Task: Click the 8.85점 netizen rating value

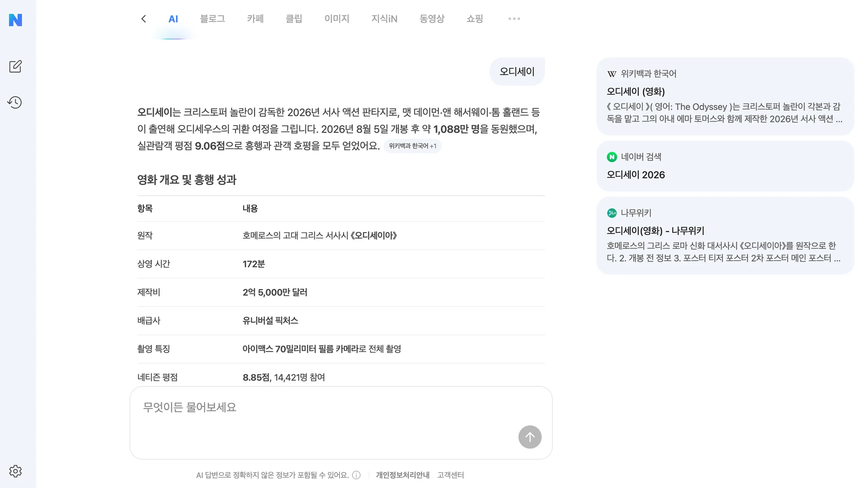Action: coord(256,378)
